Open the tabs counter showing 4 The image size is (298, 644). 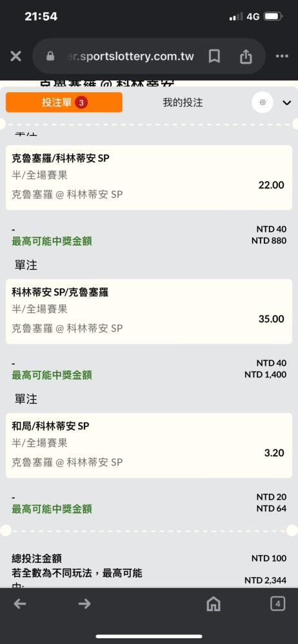tap(278, 603)
